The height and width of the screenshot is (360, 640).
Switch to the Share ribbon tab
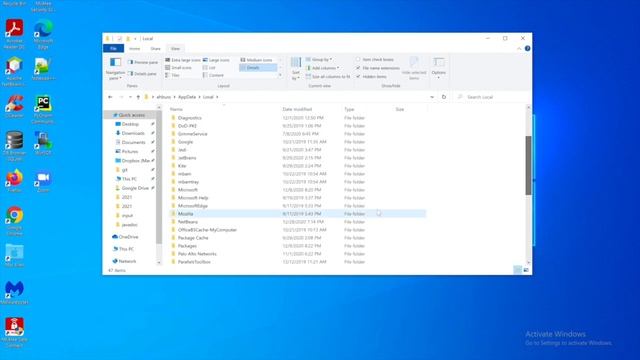(156, 49)
